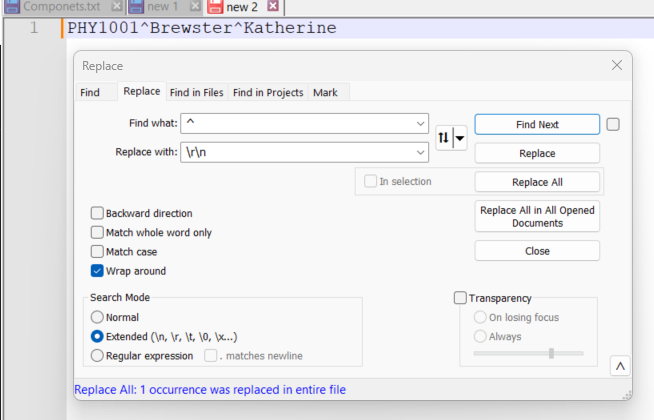Collapse dialog with the caret button
This screenshot has height=420, width=654.
(x=620, y=366)
